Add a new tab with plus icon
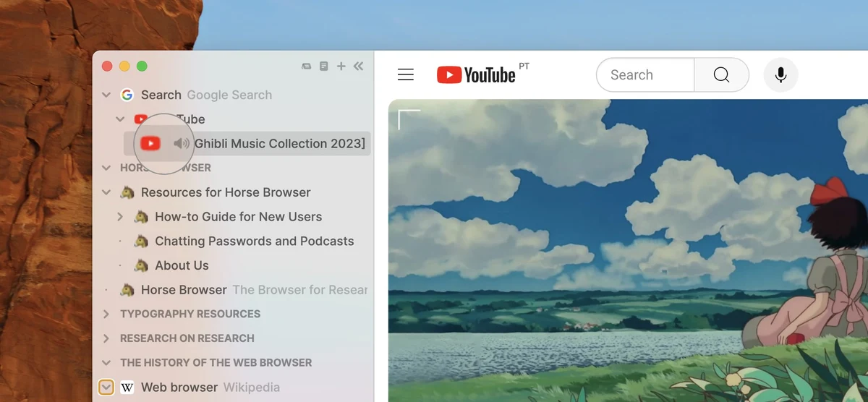Image resolution: width=868 pixels, height=402 pixels. coord(341,67)
